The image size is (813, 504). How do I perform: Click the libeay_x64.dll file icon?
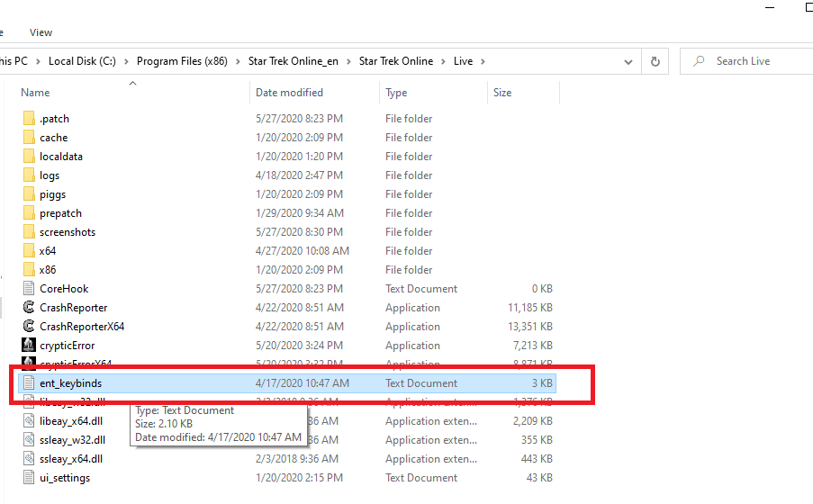(29, 421)
